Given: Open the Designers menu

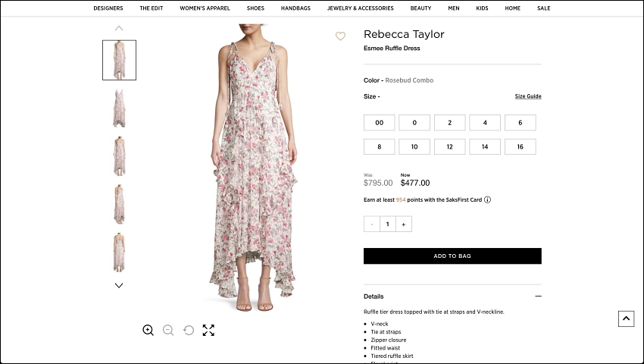Looking at the screenshot, I should (108, 8).
